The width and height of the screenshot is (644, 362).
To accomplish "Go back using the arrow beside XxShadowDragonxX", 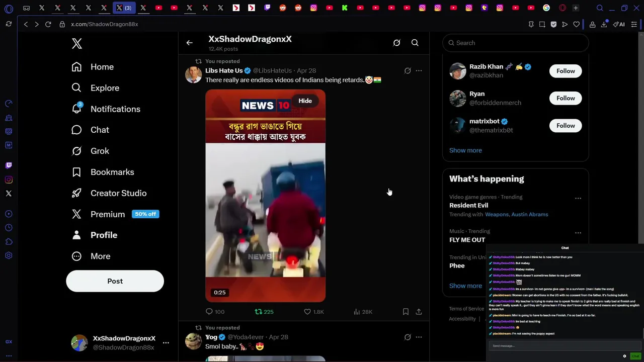I will pos(189,43).
